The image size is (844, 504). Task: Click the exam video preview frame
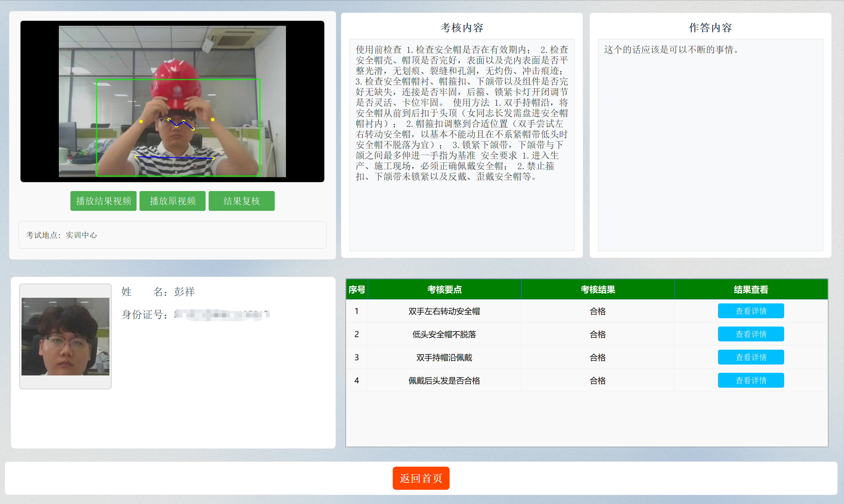tap(172, 101)
